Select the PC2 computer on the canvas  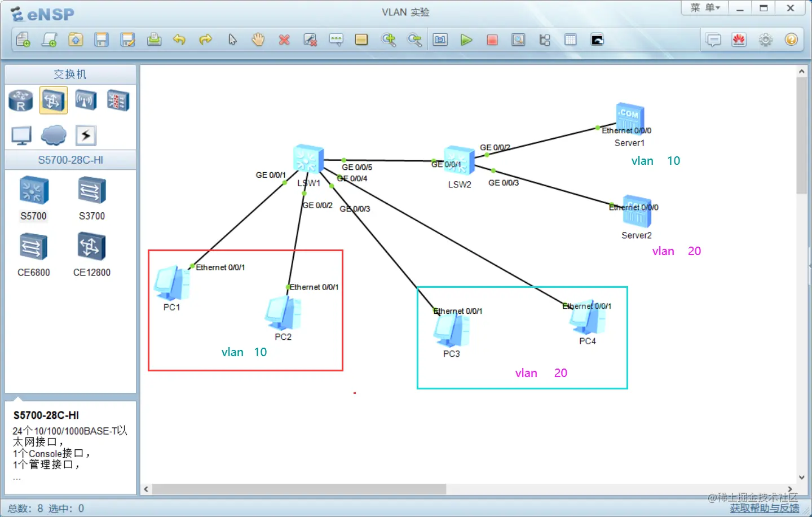click(x=283, y=313)
